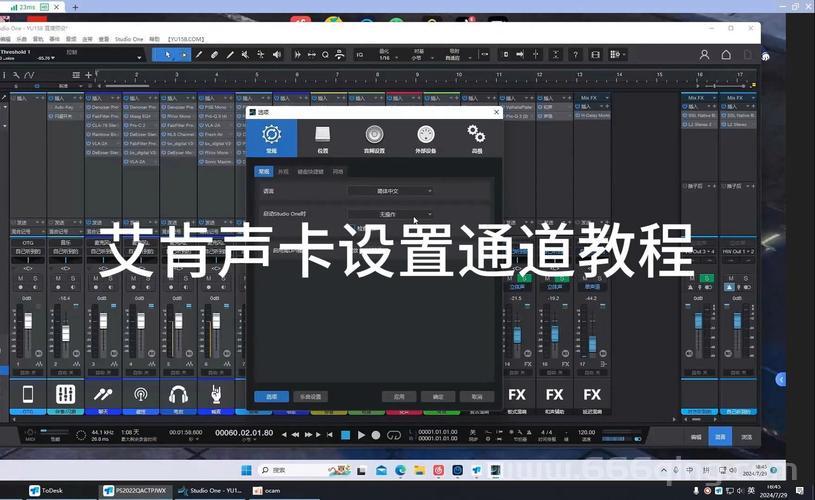
Task: Toggle Solo on rightmost output channel
Action: [x=745, y=279]
